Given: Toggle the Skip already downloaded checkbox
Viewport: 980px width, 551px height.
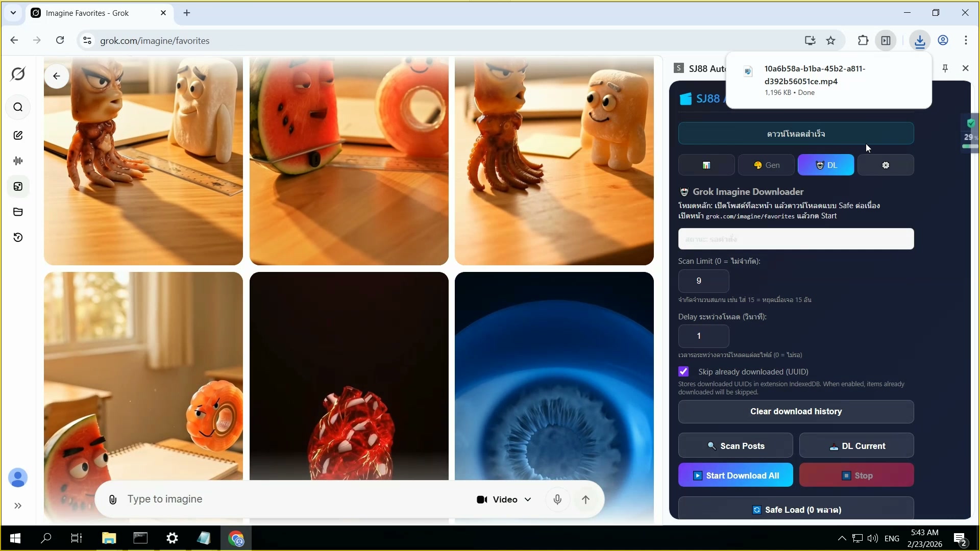Looking at the screenshot, I should (683, 371).
